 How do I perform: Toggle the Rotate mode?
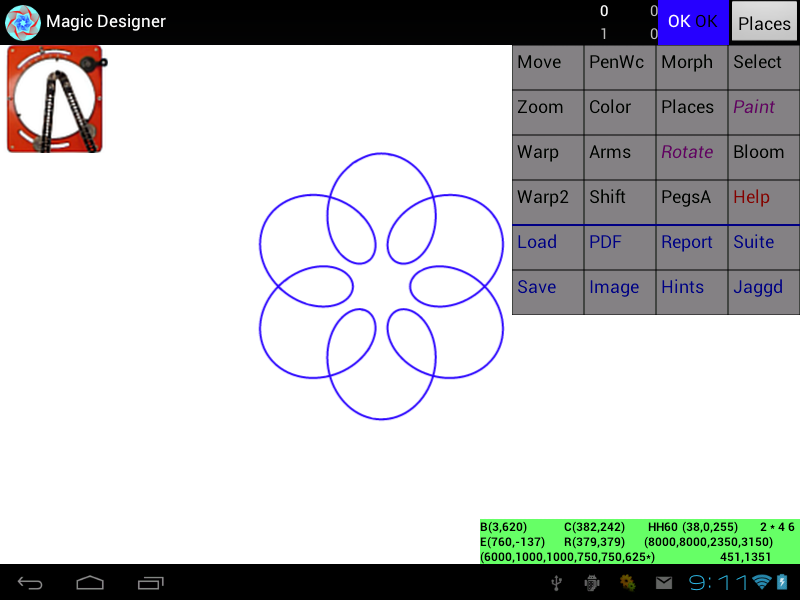tap(691, 157)
